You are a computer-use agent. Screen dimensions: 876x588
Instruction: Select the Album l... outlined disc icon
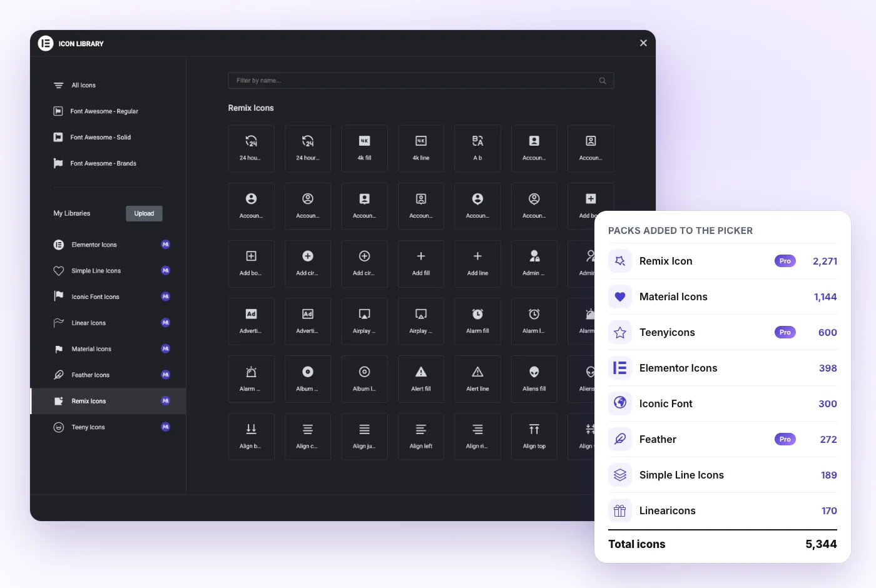pyautogui.click(x=364, y=379)
